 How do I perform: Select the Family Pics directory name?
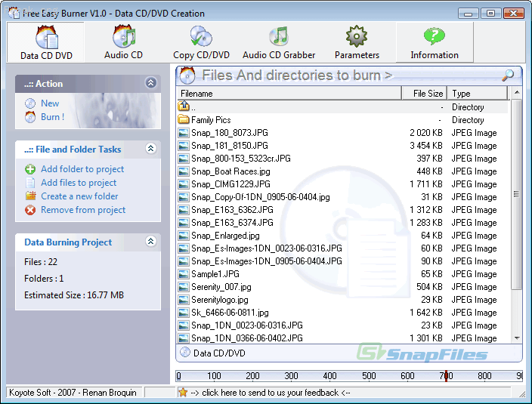[x=211, y=120]
